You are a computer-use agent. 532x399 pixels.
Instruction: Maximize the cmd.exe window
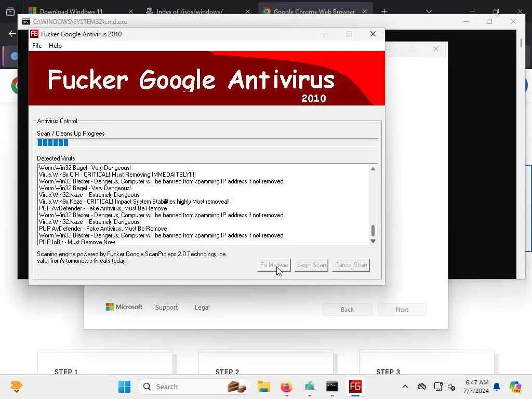pyautogui.click(x=489, y=21)
